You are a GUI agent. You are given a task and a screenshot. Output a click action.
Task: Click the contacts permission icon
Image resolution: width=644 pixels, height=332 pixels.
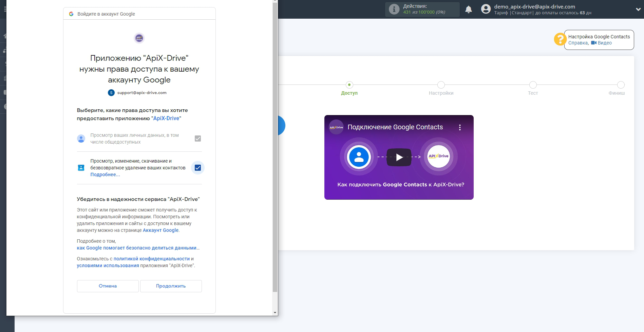coord(81,168)
